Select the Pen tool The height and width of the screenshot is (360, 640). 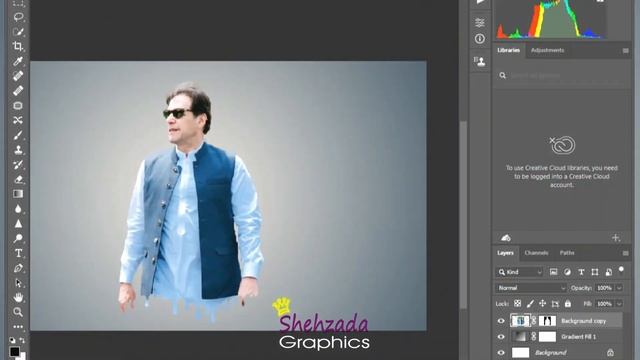pos(18,268)
